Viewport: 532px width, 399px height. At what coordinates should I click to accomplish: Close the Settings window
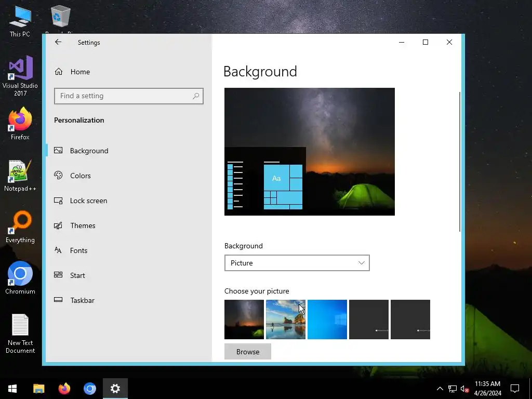(x=449, y=42)
